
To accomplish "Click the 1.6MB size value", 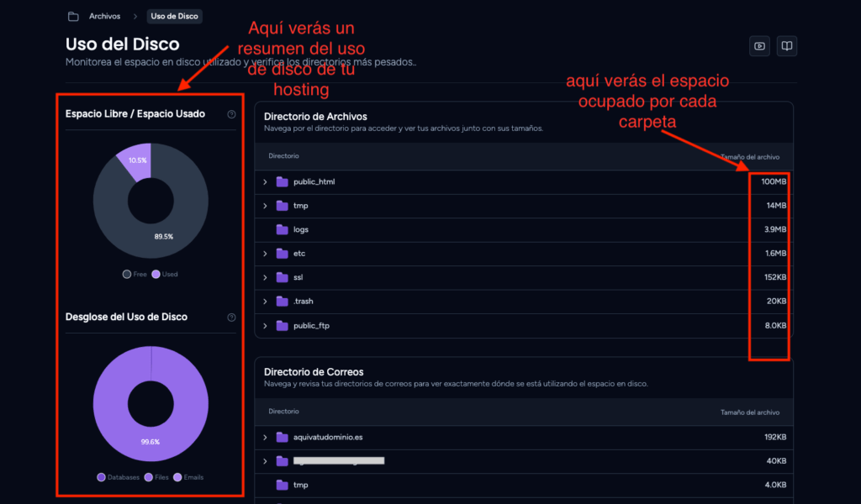I will coord(776,254).
